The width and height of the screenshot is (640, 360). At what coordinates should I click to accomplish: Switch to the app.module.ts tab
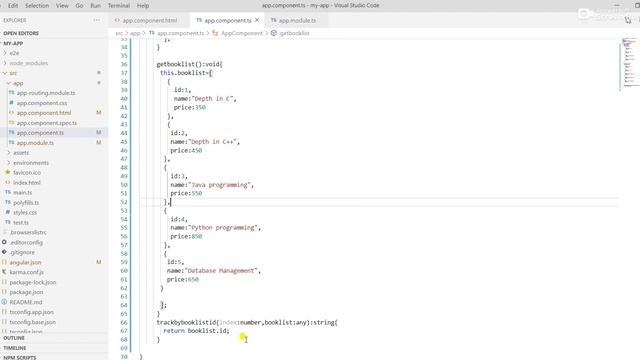point(297,20)
